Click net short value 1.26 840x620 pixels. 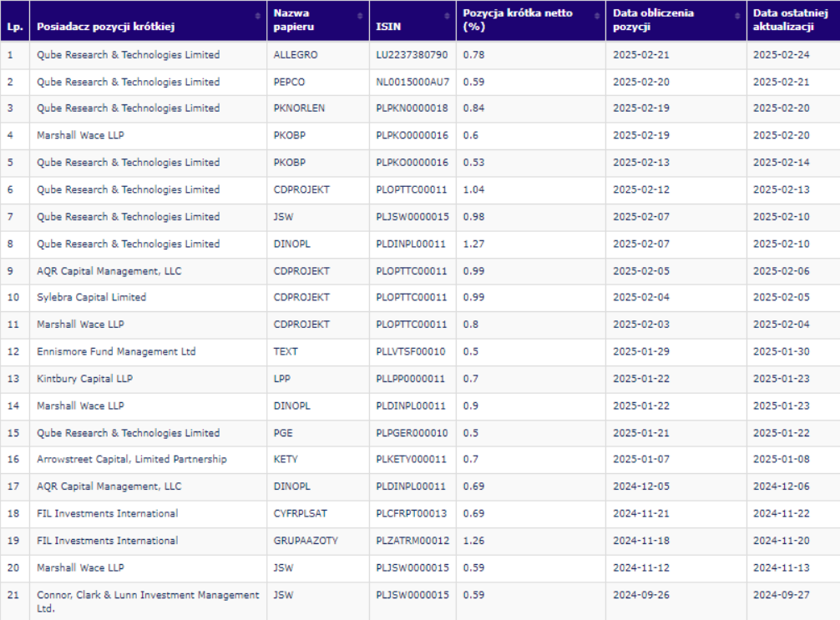(473, 541)
